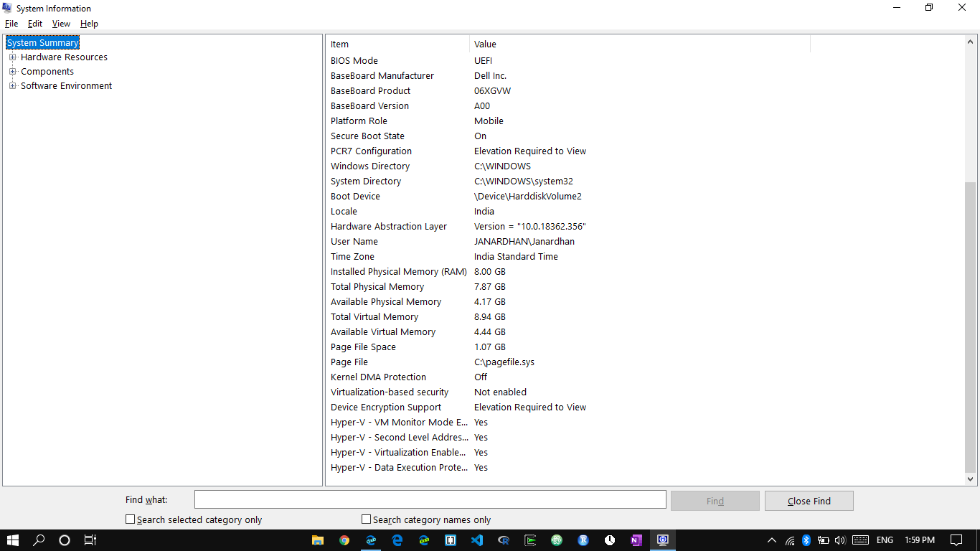Expand the Software Environment node
Viewport: 980px width, 551px height.
coord(12,85)
